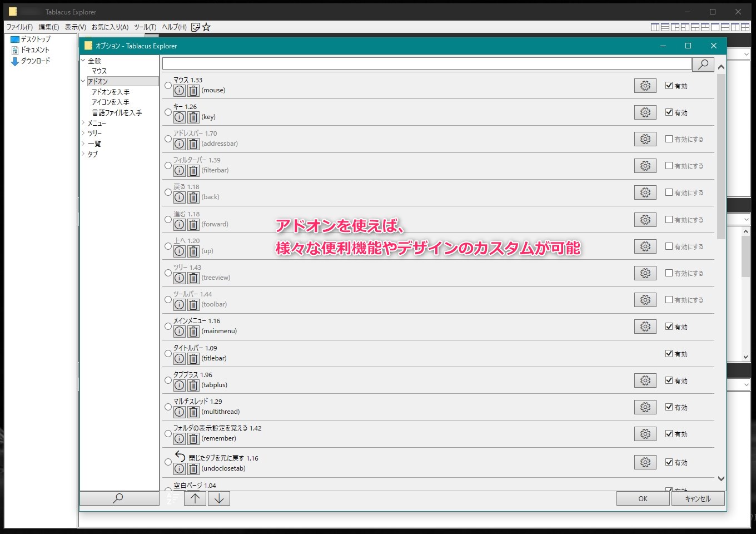This screenshot has width=756, height=534.
Task: Show info for the key addon
Action: tap(179, 117)
